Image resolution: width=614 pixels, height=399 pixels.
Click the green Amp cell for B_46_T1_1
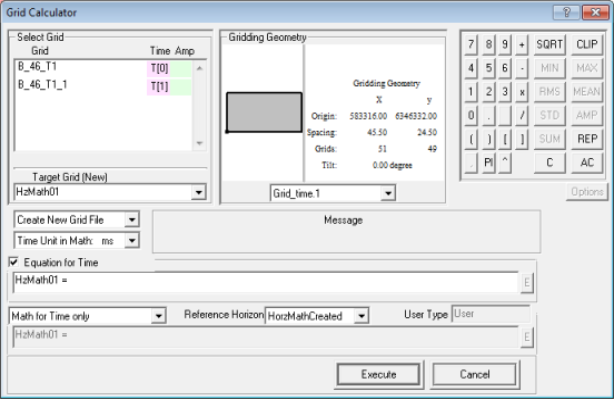point(181,87)
